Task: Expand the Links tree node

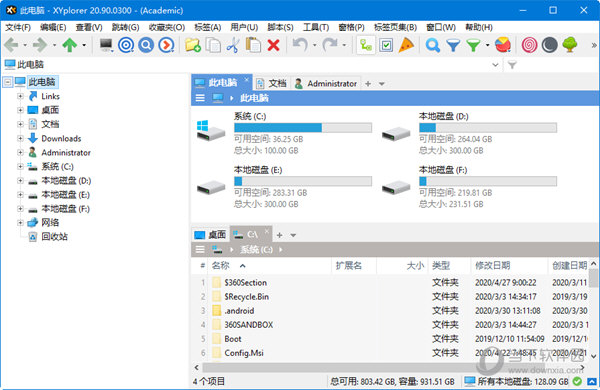Action: [20, 96]
